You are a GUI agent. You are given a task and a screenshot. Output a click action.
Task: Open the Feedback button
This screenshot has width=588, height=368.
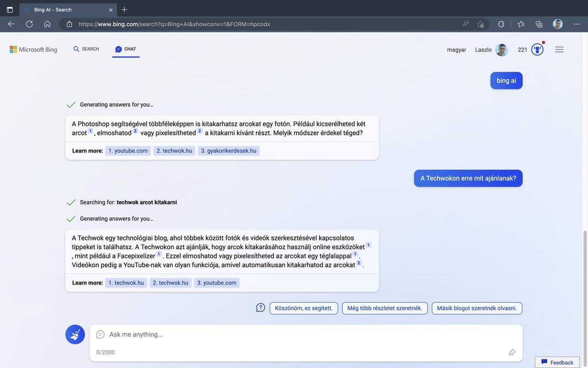point(557,362)
